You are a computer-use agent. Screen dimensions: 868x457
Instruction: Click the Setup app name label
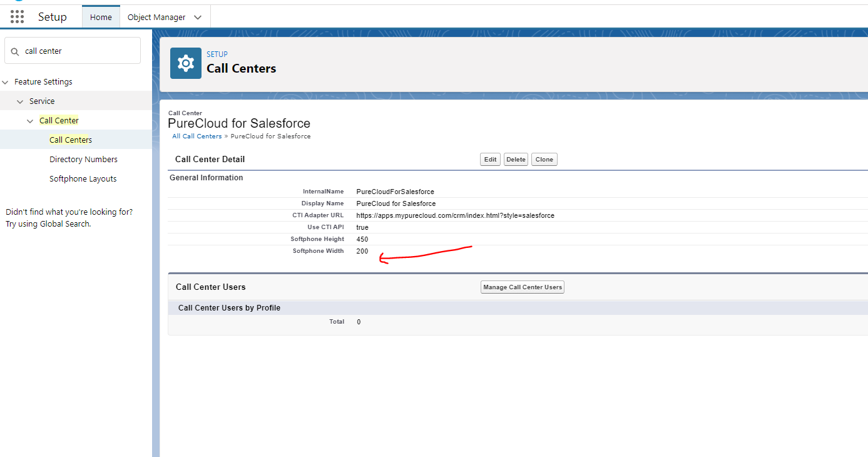[53, 17]
